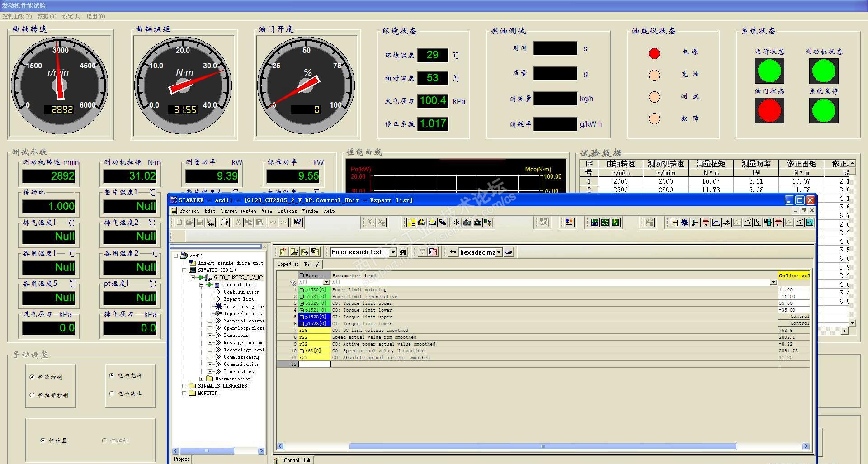Image resolution: width=868 pixels, height=464 pixels.
Task: Switch to the (Empty) tab
Action: tap(311, 265)
